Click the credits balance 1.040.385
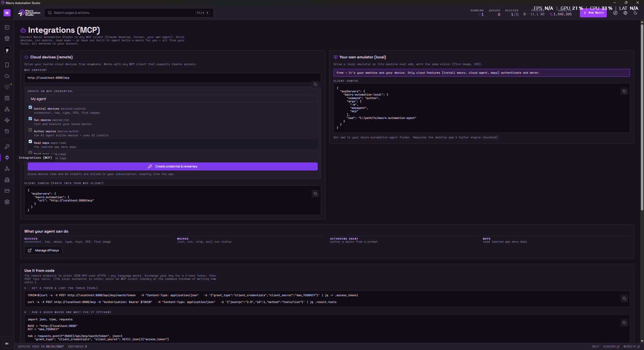This screenshot has width=644, height=350. 561,14
